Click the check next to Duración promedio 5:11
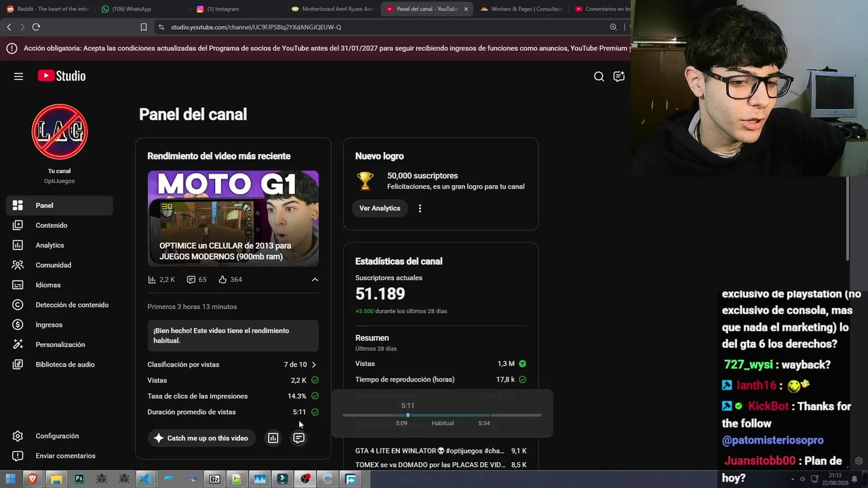868x488 pixels. click(315, 412)
